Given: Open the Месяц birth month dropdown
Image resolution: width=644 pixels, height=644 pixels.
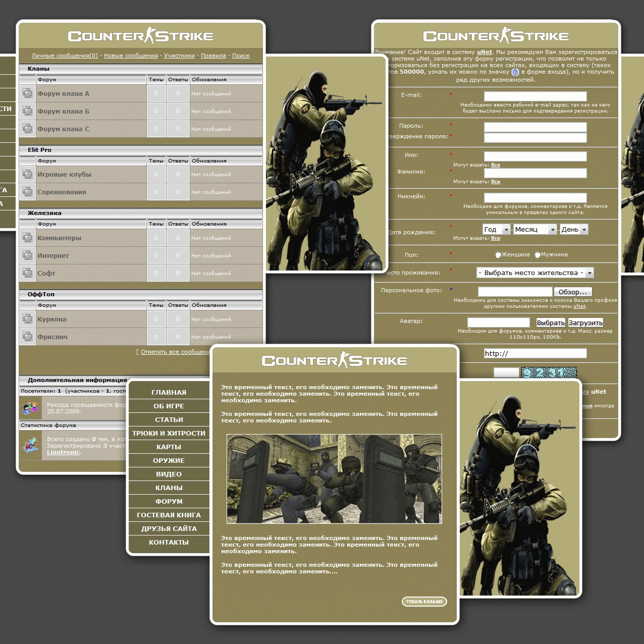Looking at the screenshot, I should coord(535,229).
